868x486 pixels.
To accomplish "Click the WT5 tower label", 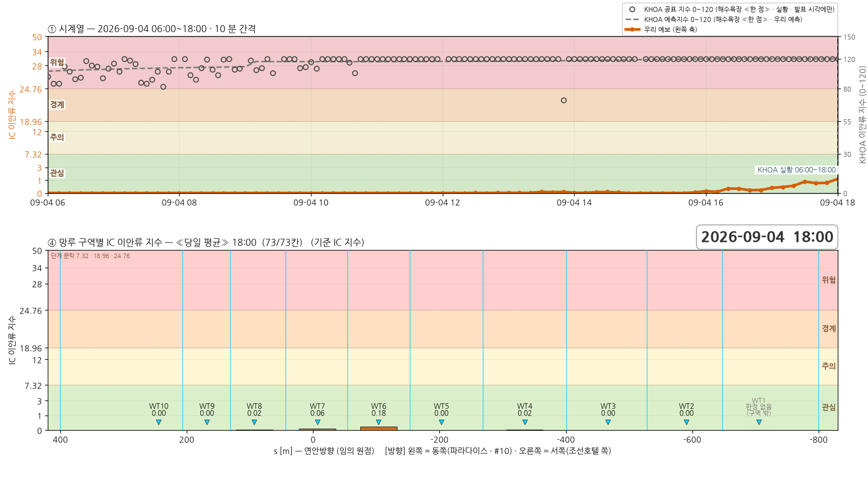I will coord(441,407).
